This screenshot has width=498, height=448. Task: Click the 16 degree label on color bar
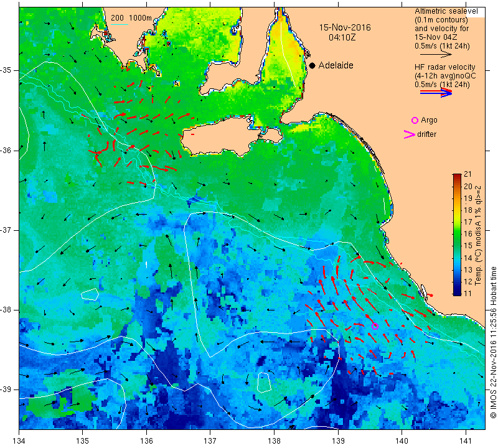click(x=467, y=234)
